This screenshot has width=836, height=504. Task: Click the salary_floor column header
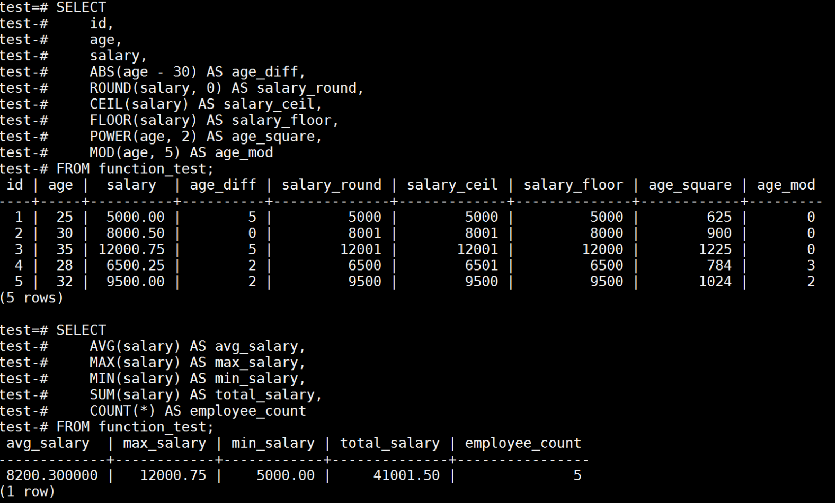point(573,185)
